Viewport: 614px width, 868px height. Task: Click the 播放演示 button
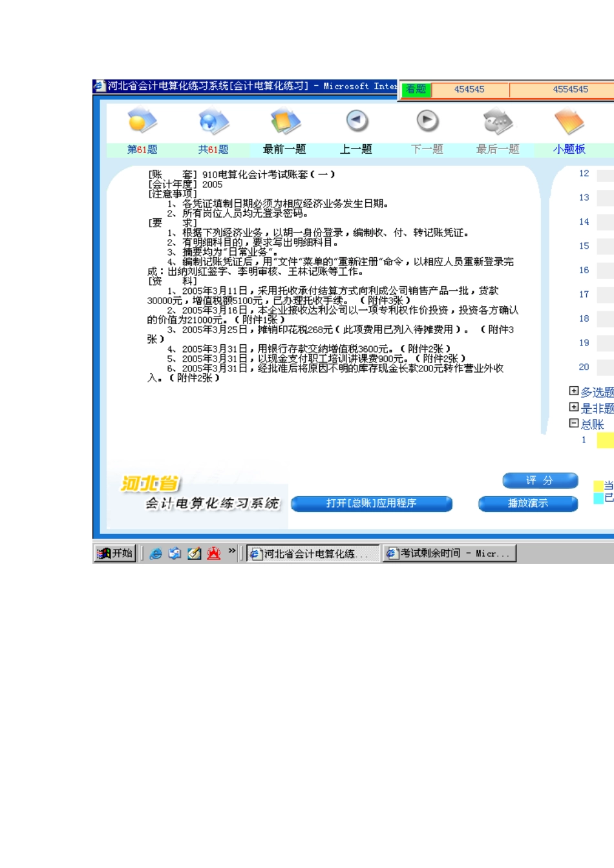527,503
